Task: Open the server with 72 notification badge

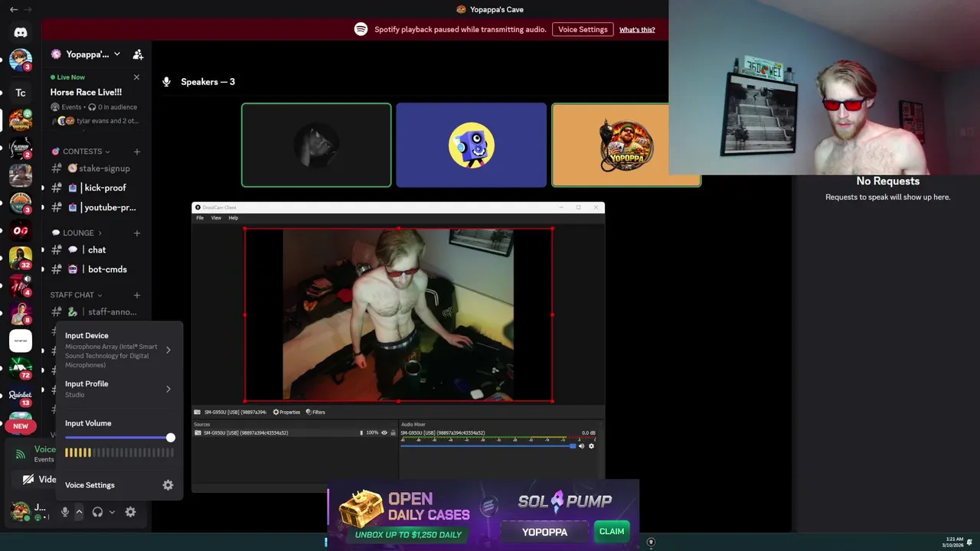Action: coord(21,368)
